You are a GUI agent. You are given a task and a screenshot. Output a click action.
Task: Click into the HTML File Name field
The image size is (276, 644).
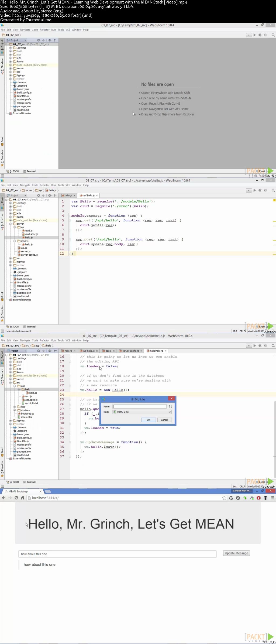point(139,406)
